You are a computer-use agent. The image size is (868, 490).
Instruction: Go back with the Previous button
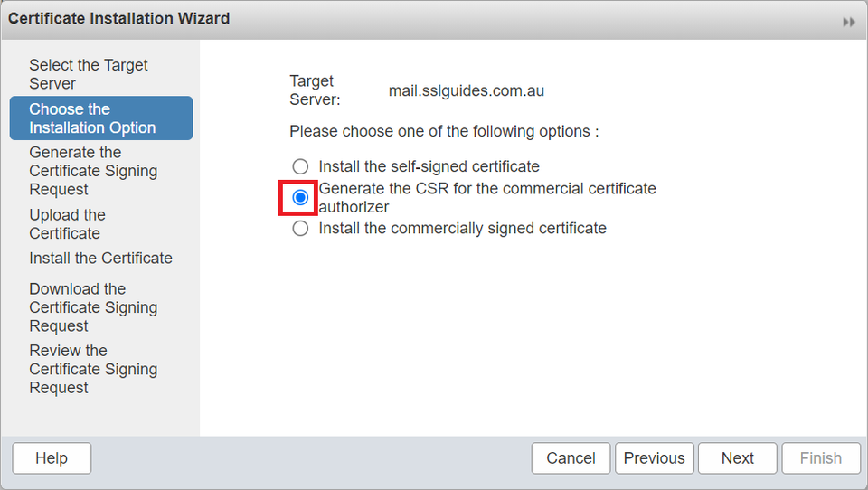click(654, 458)
